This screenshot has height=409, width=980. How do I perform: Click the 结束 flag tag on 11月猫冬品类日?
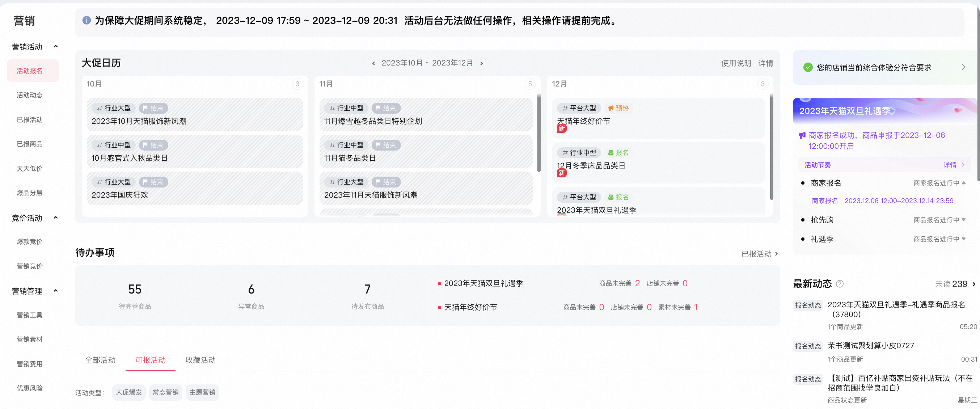[386, 146]
